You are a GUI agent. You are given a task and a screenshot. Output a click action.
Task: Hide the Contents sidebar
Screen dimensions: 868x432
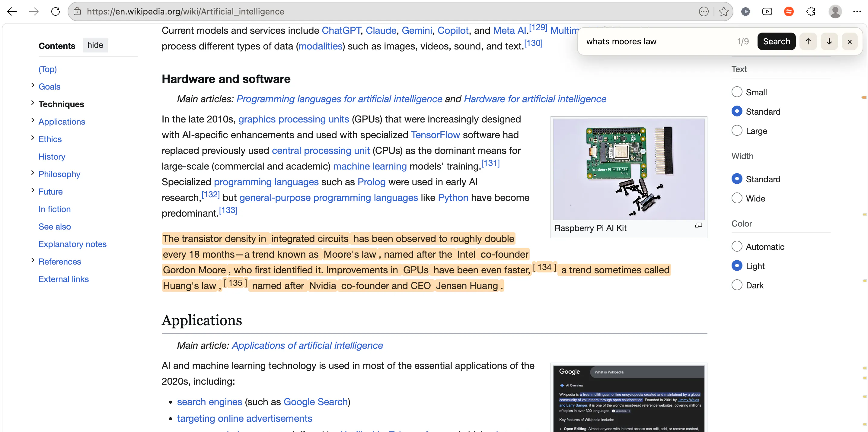pyautogui.click(x=95, y=45)
